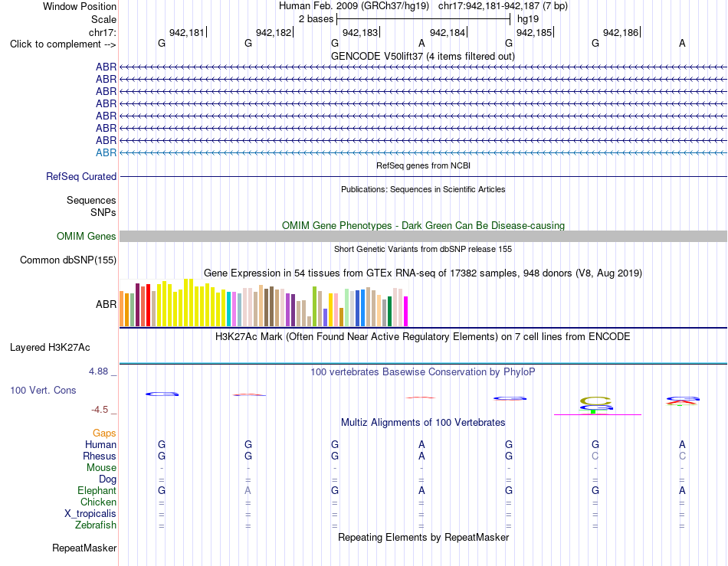Open the OMIM Gene Phenotypes track title
728x566 pixels.
click(x=423, y=225)
